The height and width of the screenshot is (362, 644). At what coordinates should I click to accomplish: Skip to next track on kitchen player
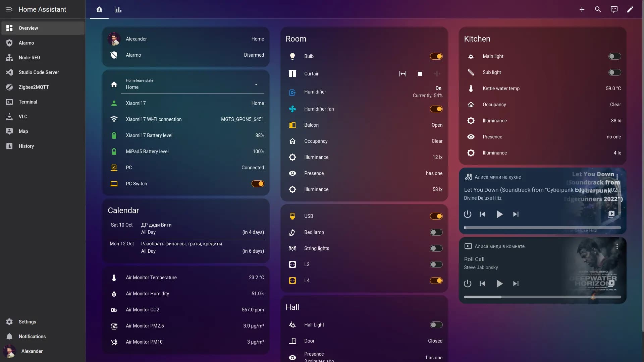tap(516, 214)
